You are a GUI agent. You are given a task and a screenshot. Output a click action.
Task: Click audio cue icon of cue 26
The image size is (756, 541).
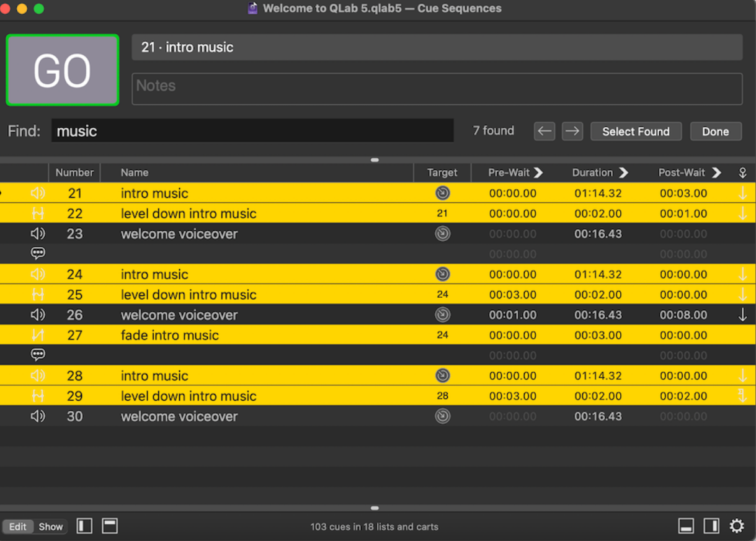click(x=38, y=315)
